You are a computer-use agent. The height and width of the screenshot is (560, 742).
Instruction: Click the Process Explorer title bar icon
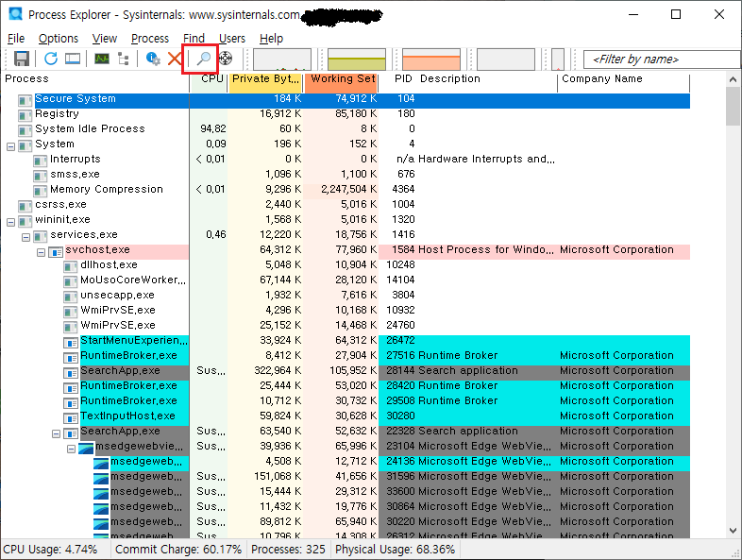[x=16, y=14]
